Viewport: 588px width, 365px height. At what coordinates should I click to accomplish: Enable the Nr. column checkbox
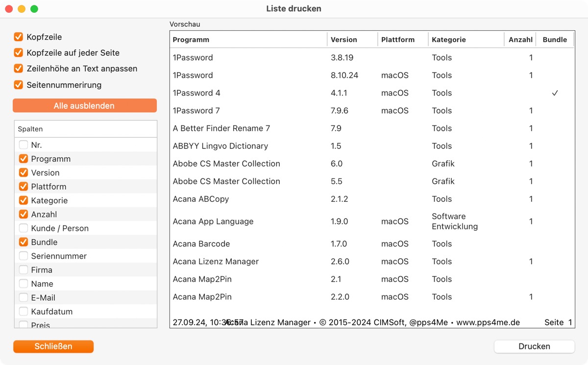click(24, 145)
